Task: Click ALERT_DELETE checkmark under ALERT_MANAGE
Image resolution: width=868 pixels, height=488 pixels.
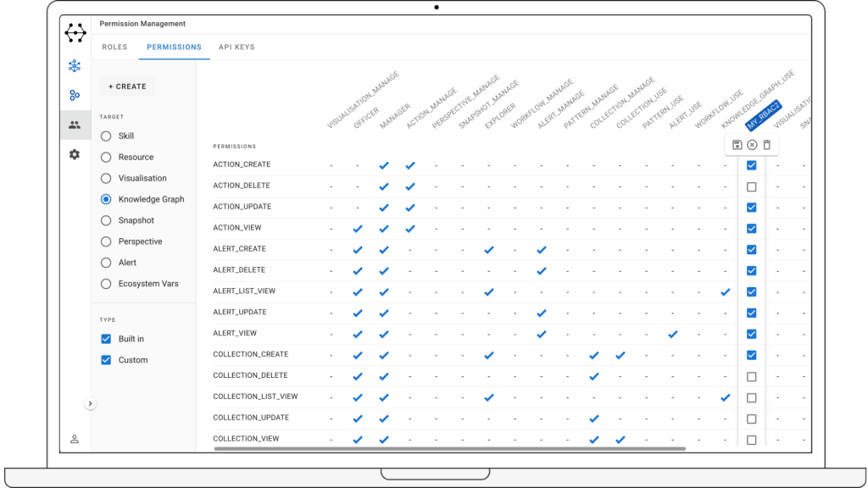Action: tap(542, 271)
